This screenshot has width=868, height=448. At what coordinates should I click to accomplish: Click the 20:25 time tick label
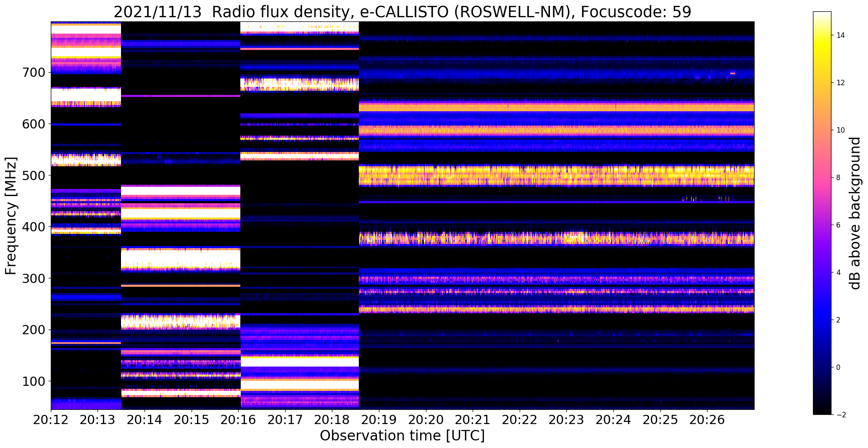pyautogui.click(x=660, y=419)
